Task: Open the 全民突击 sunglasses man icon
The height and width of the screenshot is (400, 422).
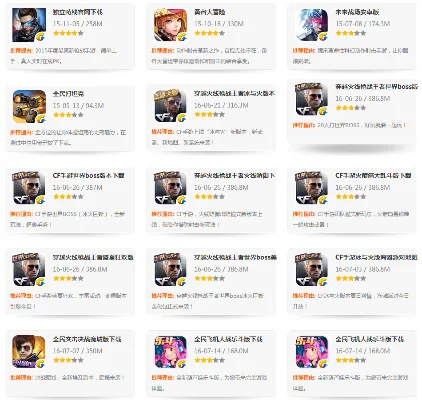Action: point(29,352)
